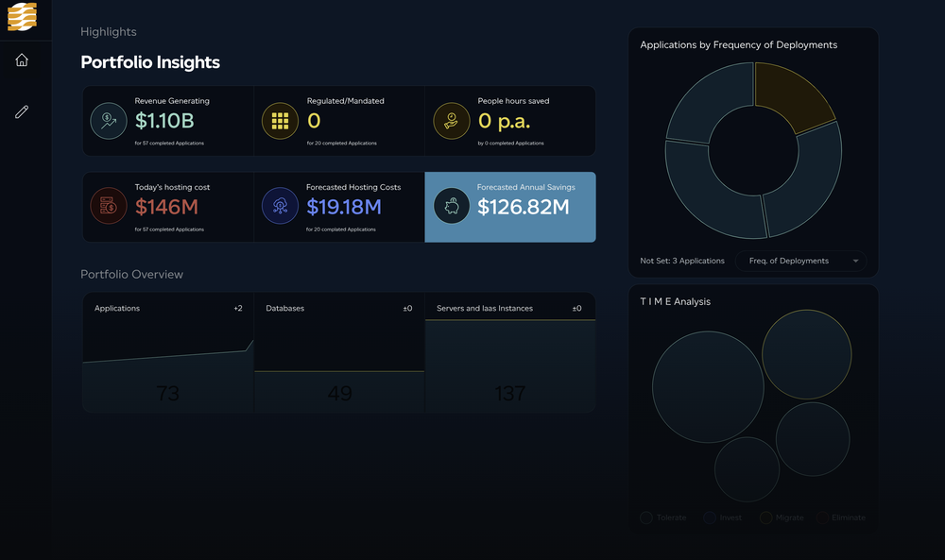The width and height of the screenshot is (945, 560).
Task: Click the ±0 change indicator on Databases
Action: [x=407, y=308]
